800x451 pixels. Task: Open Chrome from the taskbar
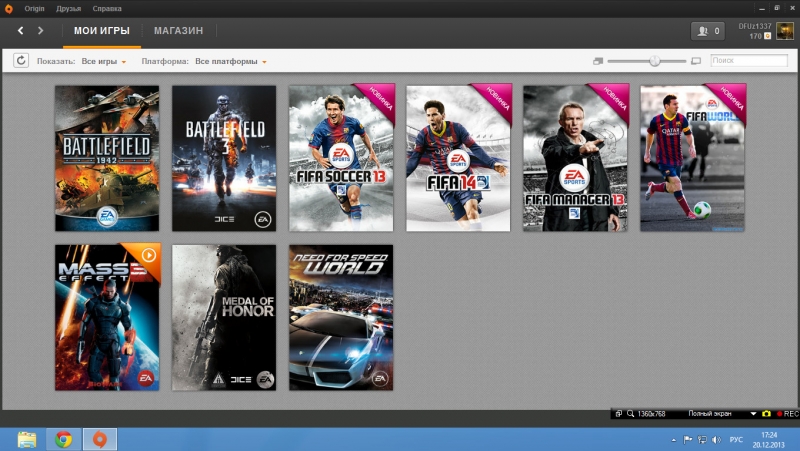click(63, 439)
